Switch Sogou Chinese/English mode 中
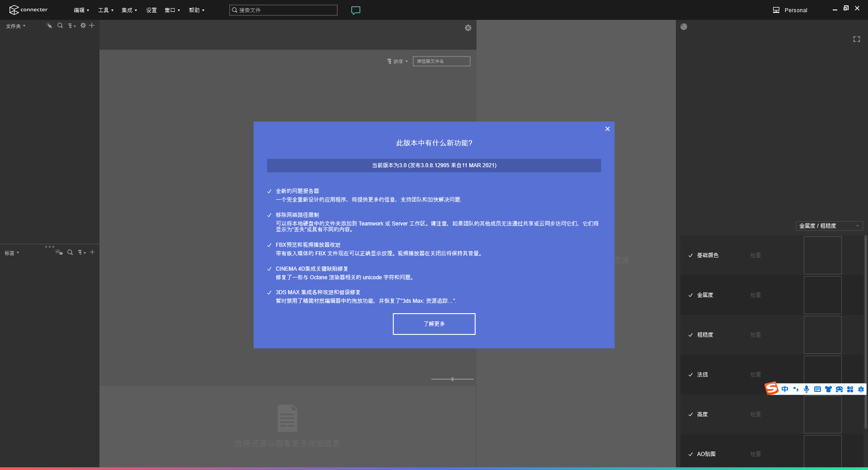This screenshot has height=470, width=868. 785,389
